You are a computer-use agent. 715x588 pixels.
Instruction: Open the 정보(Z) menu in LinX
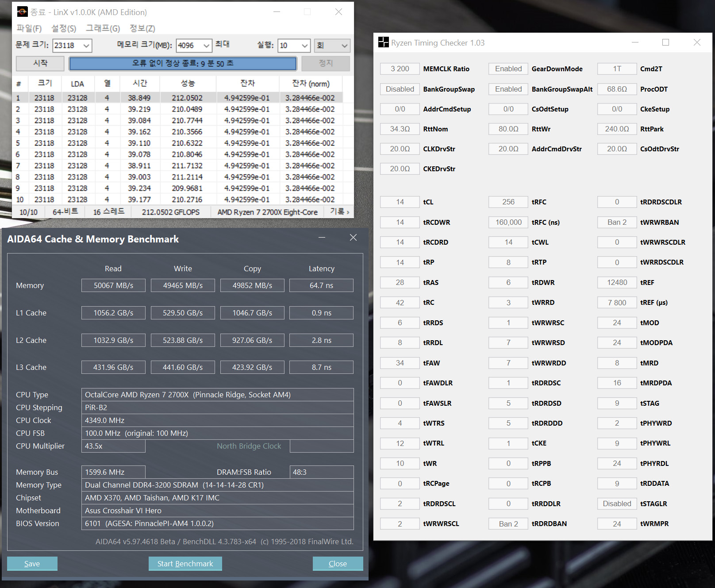(x=142, y=28)
